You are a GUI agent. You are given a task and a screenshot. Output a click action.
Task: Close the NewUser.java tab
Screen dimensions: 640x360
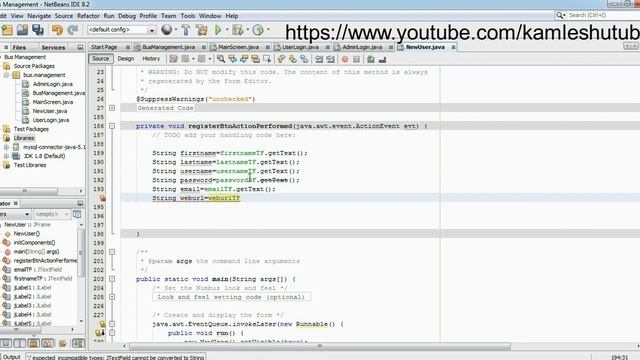[453, 47]
